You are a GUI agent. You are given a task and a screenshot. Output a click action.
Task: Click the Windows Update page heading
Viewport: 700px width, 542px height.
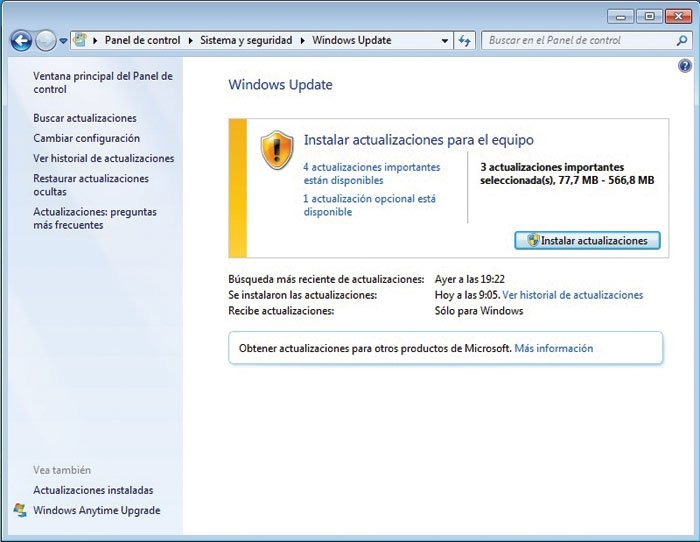tap(280, 85)
